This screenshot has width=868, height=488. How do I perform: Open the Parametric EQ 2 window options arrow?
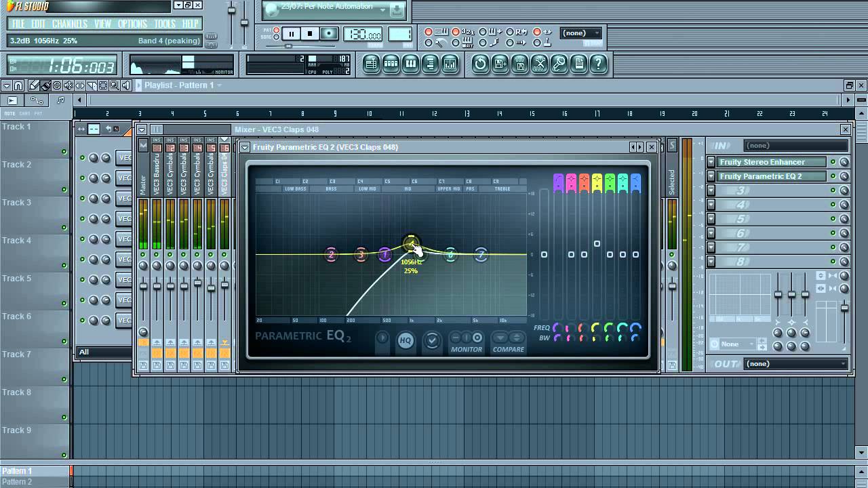(x=244, y=147)
